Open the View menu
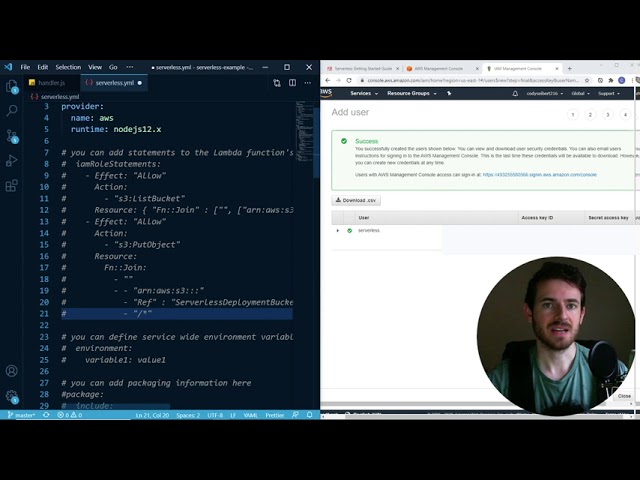The width and height of the screenshot is (640, 480). coord(95,67)
